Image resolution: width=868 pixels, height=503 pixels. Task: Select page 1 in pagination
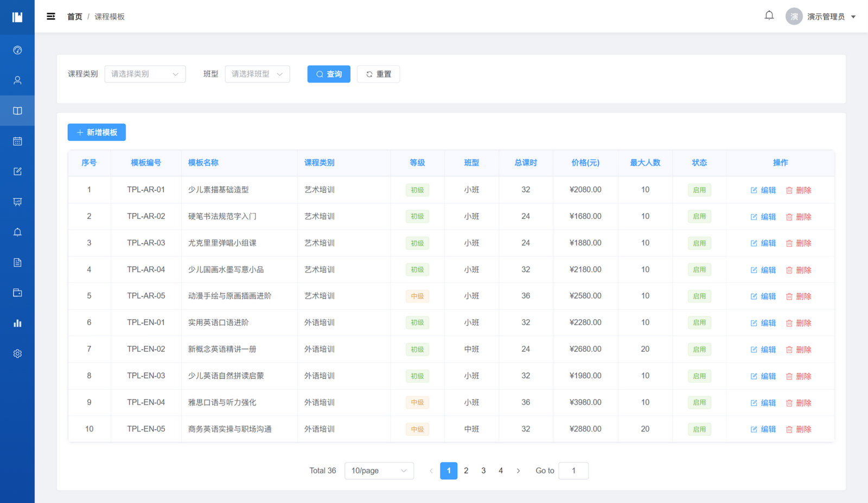449,470
